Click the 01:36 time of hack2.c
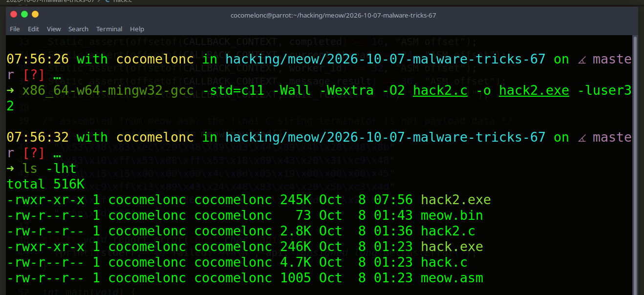Viewport: 644px width, 295px height. click(393, 231)
